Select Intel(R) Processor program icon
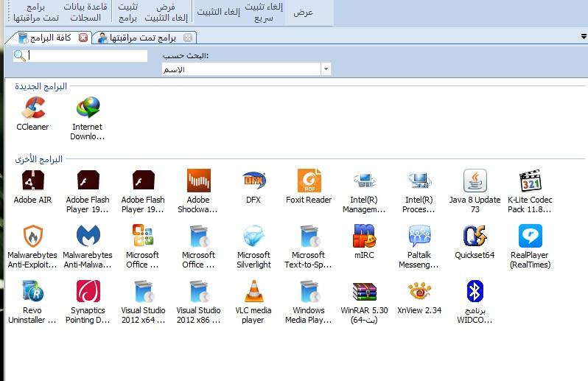588x381 pixels. click(419, 181)
